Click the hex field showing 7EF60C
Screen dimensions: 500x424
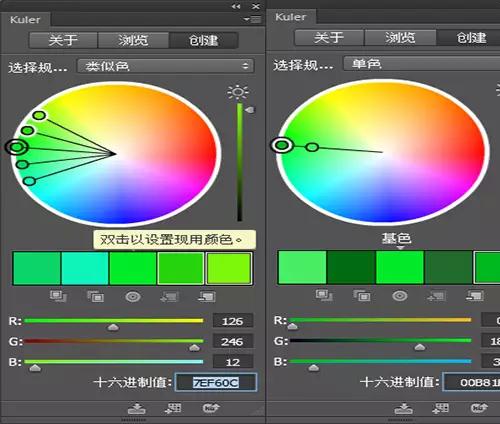coord(216,382)
